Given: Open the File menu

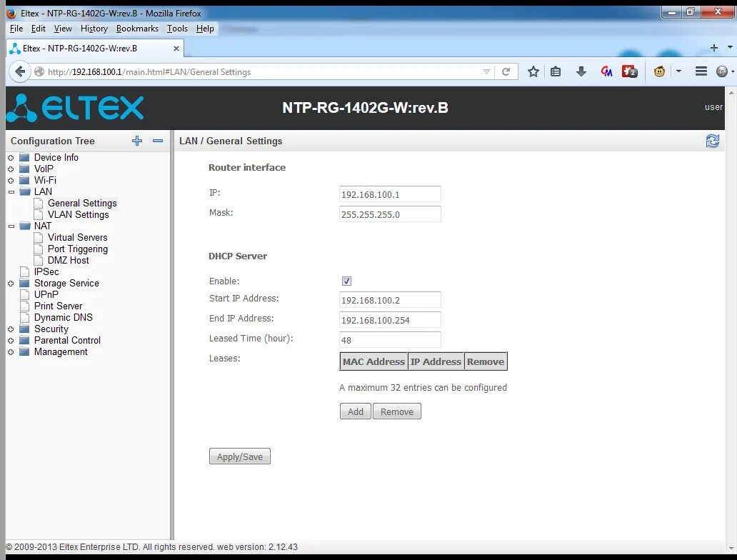Looking at the screenshot, I should click(16, 29).
